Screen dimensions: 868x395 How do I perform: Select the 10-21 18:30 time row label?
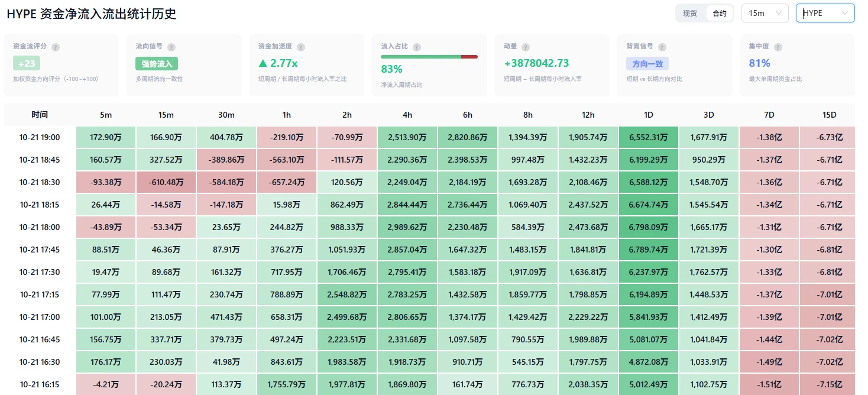[x=40, y=182]
